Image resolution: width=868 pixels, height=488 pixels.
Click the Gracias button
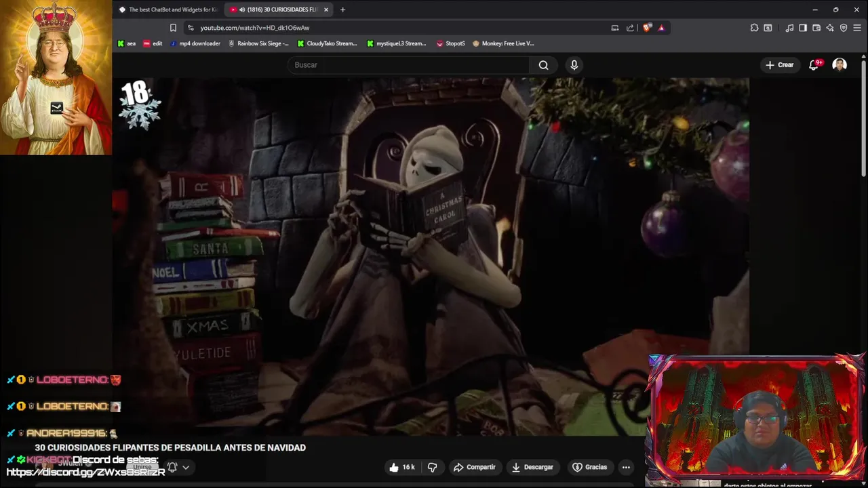[589, 467]
